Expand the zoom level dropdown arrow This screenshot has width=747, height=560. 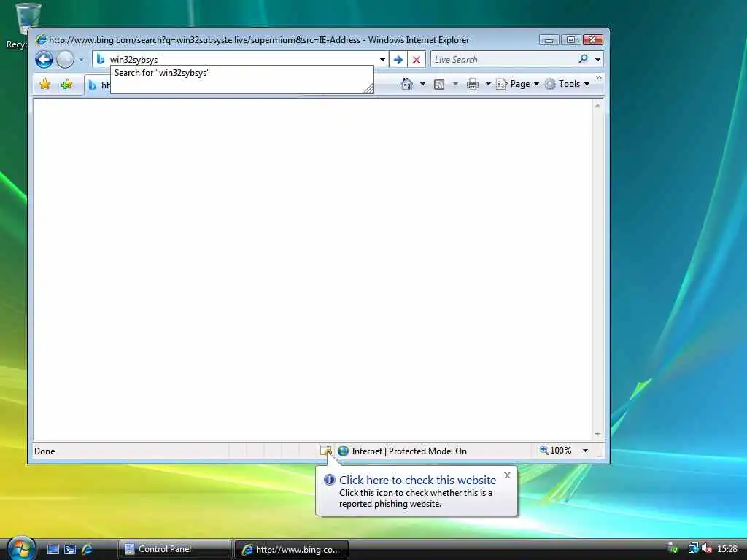pos(585,451)
